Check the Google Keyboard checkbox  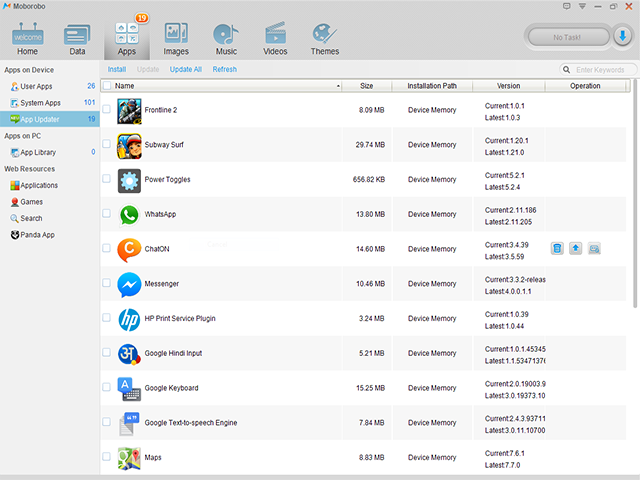(107, 387)
